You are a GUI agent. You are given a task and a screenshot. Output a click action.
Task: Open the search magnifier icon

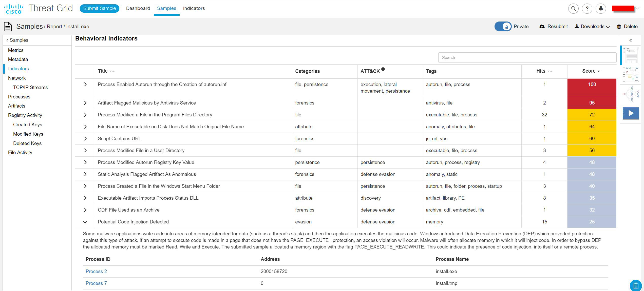[573, 8]
